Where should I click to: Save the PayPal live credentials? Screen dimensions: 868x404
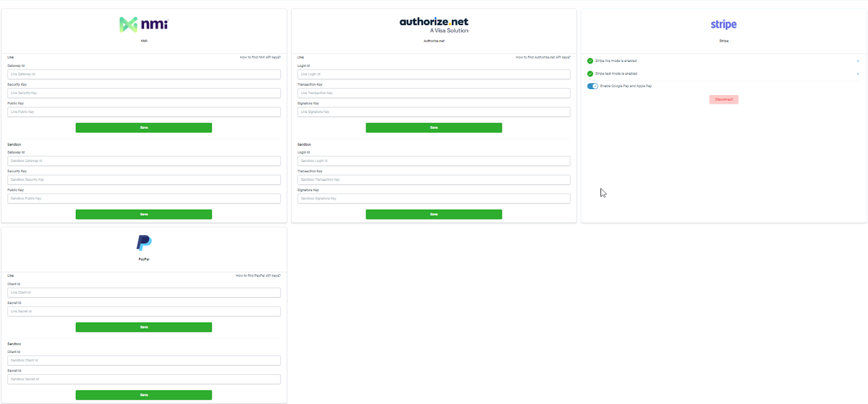[144, 327]
